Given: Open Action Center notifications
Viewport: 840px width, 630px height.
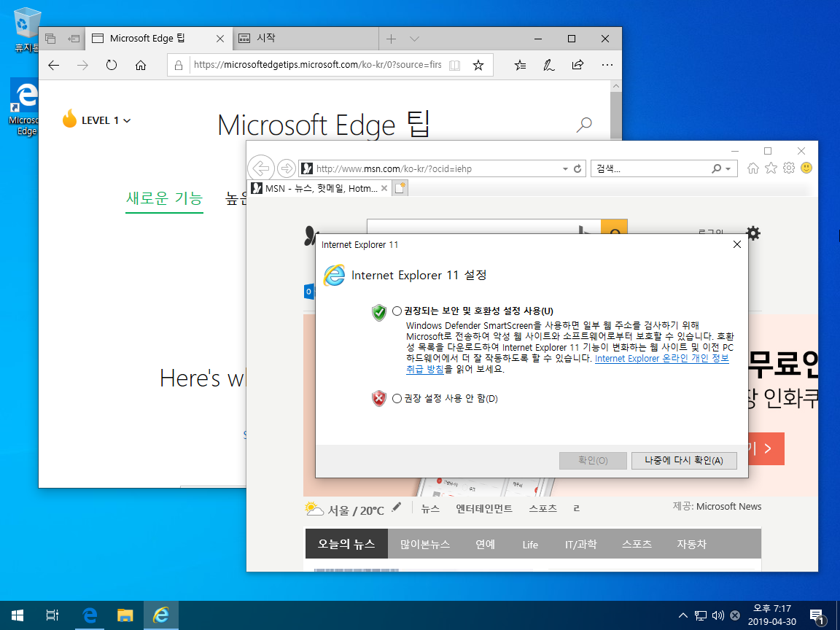Looking at the screenshot, I should click(818, 617).
